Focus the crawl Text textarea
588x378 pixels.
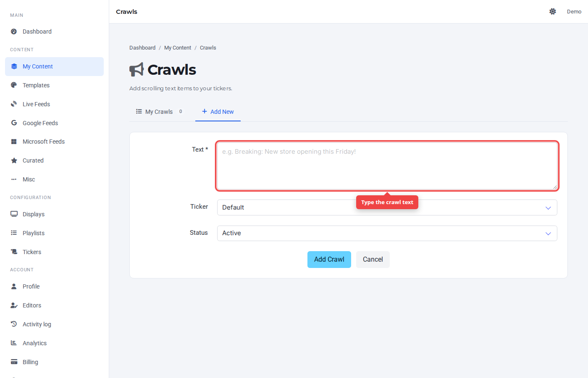[x=387, y=166]
